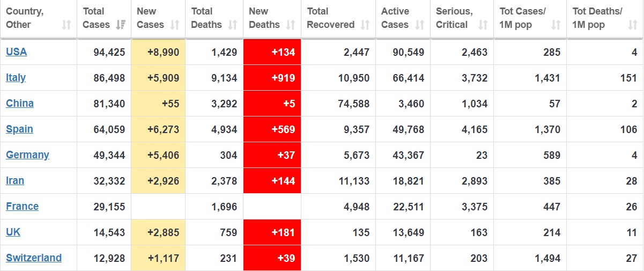Open the Germany link
This screenshot has width=644, height=271.
point(27,155)
